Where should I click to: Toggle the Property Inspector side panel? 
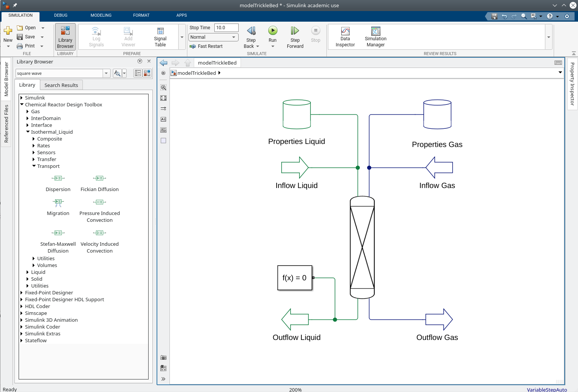pos(572,84)
